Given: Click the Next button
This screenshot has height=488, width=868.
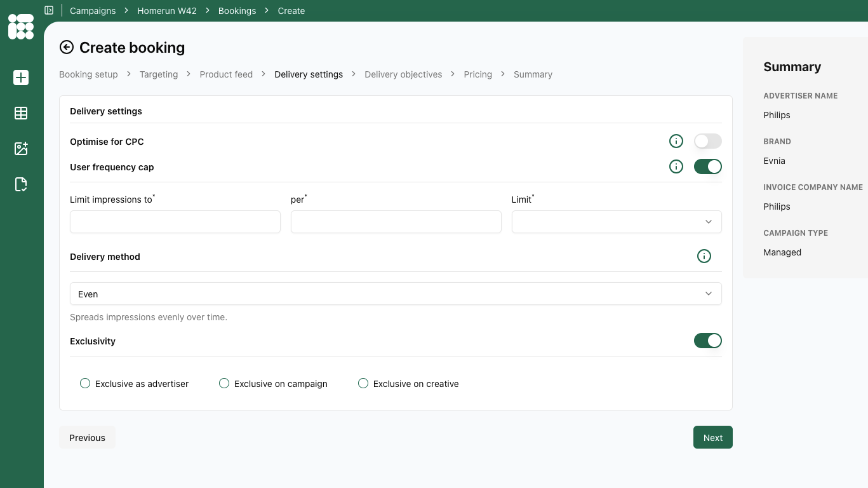Looking at the screenshot, I should tap(712, 437).
